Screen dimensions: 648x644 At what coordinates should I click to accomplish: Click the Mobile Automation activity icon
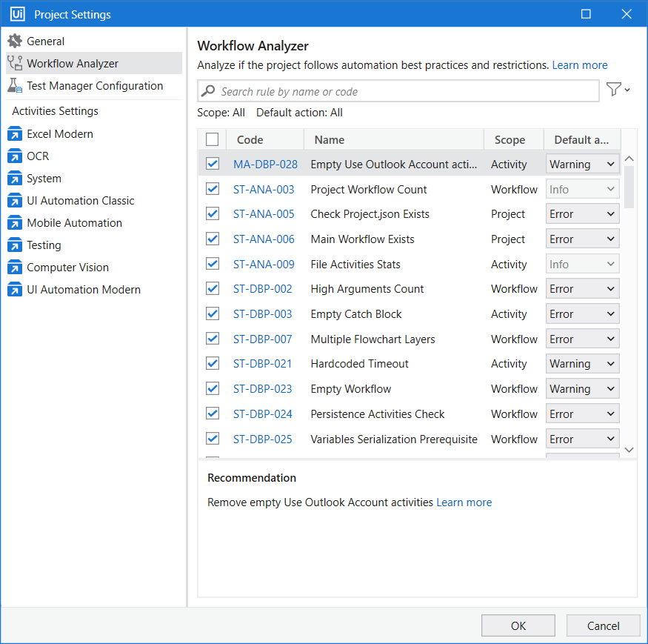(x=15, y=223)
